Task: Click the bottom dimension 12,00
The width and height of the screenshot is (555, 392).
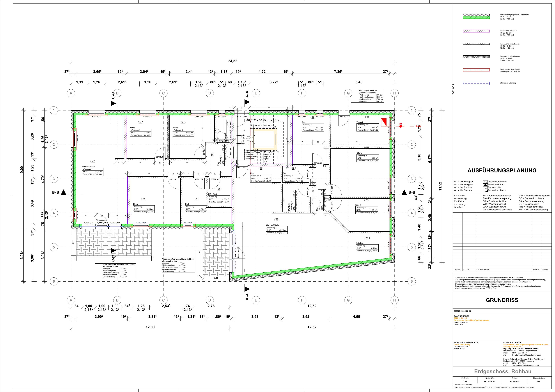Action: click(150, 327)
